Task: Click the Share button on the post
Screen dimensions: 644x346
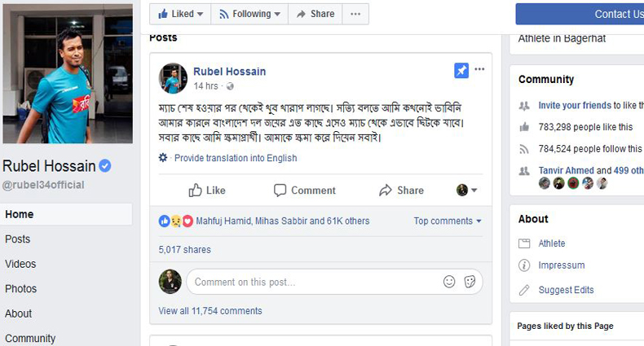Action: 401,191
